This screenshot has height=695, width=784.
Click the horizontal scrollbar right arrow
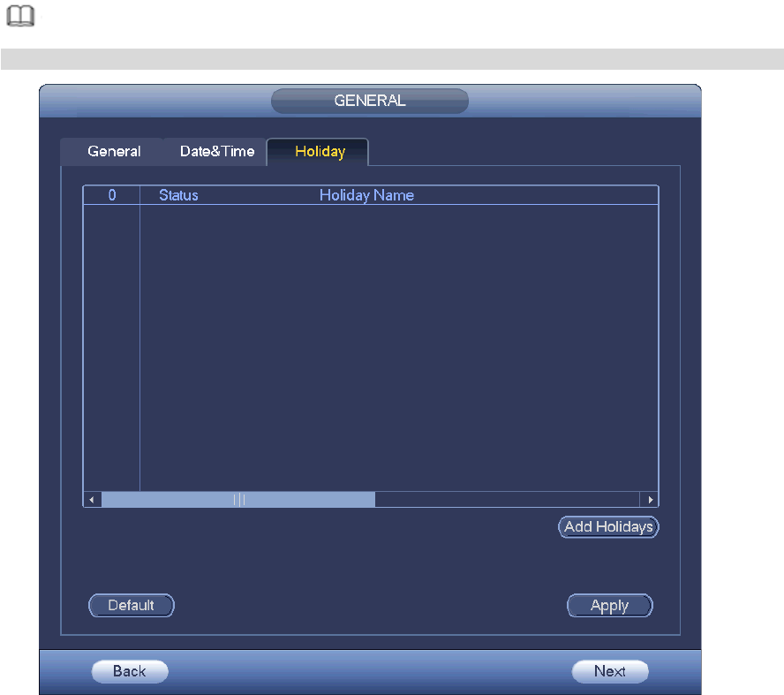(x=650, y=500)
